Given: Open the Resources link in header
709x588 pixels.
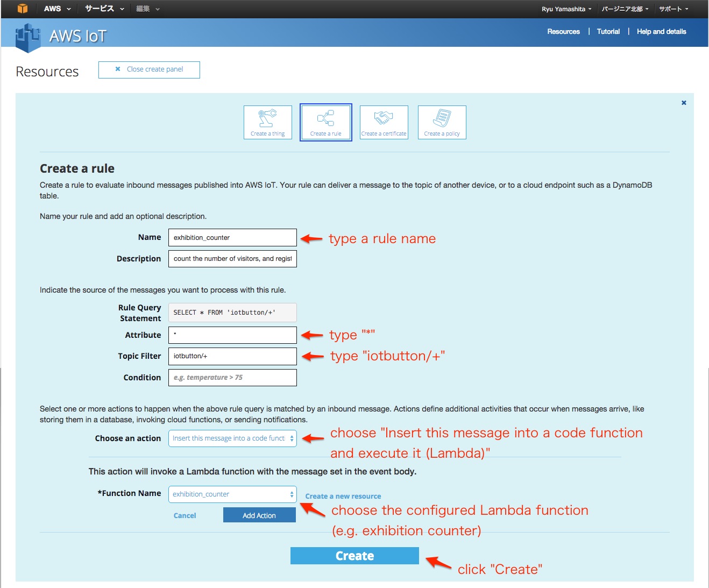Looking at the screenshot, I should click(x=563, y=32).
